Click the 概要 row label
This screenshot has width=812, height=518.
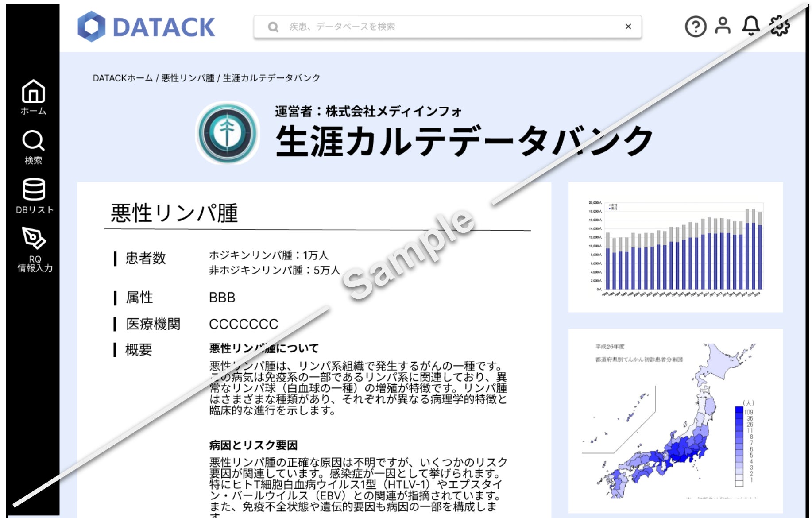(139, 350)
